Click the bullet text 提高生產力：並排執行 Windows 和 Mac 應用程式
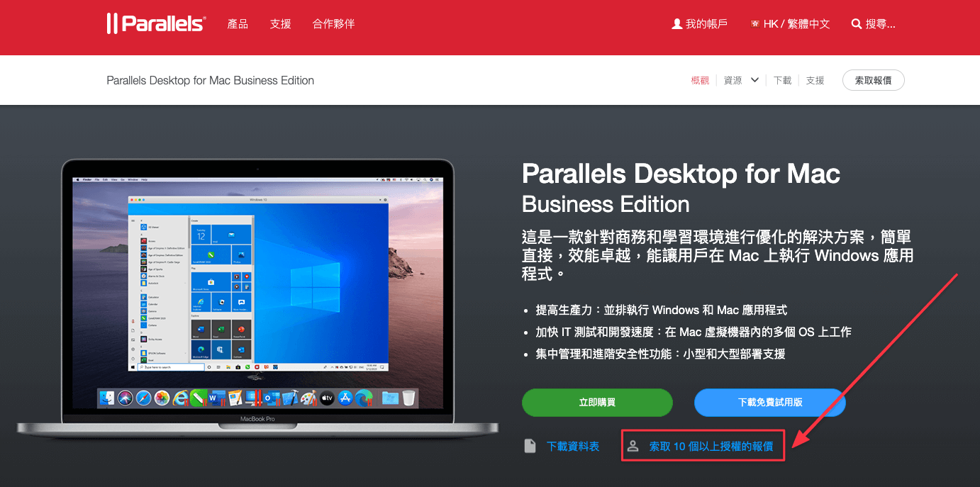Screen dimensions: 980x487 [x=661, y=310]
